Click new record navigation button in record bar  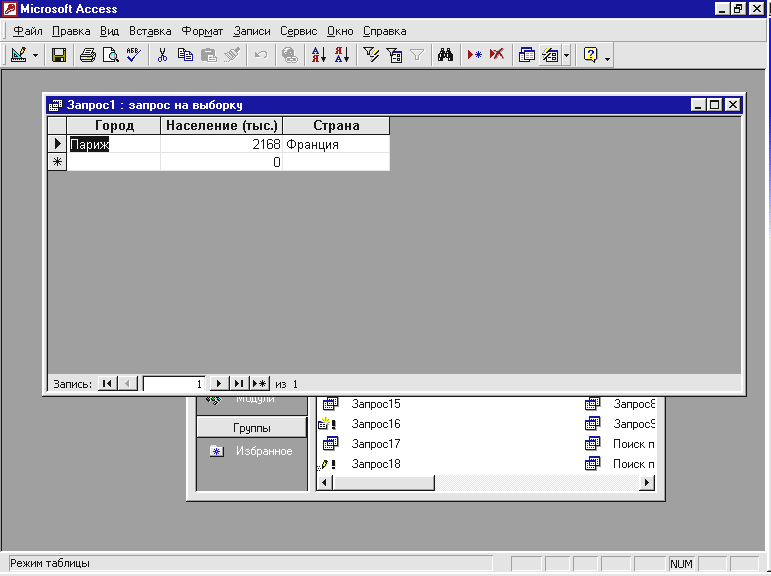(x=259, y=384)
